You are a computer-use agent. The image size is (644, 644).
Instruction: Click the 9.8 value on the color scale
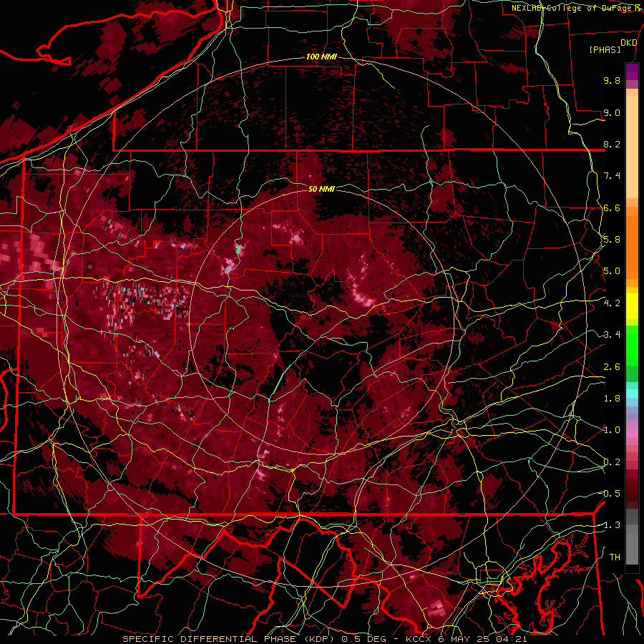[x=612, y=80]
